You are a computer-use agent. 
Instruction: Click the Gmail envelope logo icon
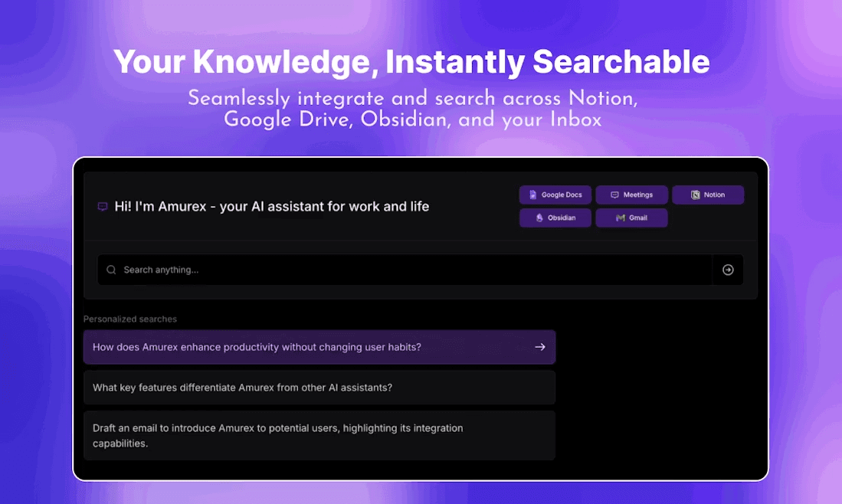click(x=621, y=218)
